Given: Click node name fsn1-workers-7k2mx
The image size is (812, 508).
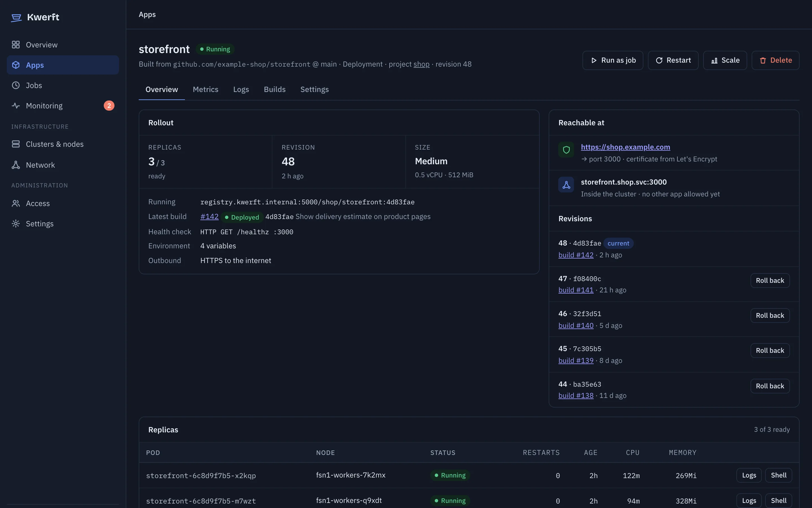Looking at the screenshot, I should pyautogui.click(x=351, y=475).
